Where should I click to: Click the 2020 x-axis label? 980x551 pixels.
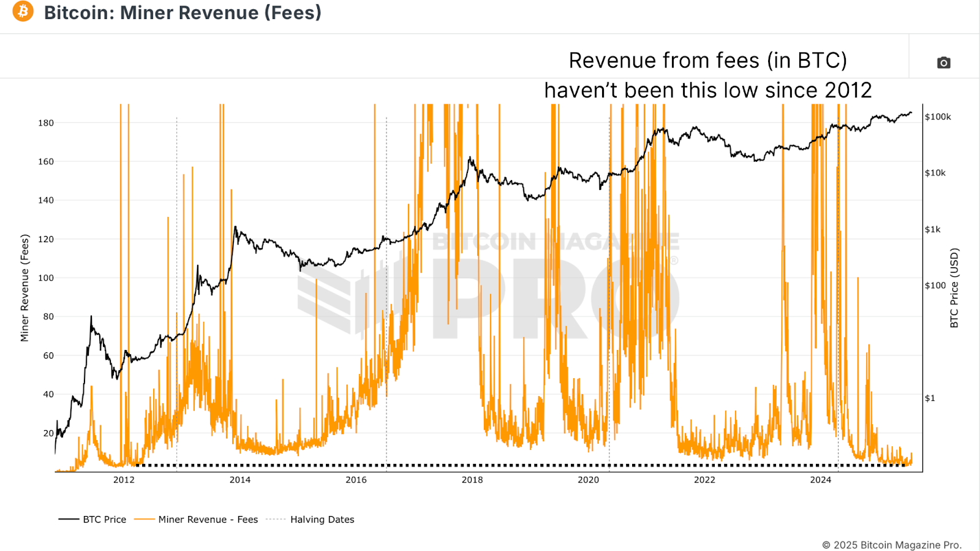click(588, 480)
